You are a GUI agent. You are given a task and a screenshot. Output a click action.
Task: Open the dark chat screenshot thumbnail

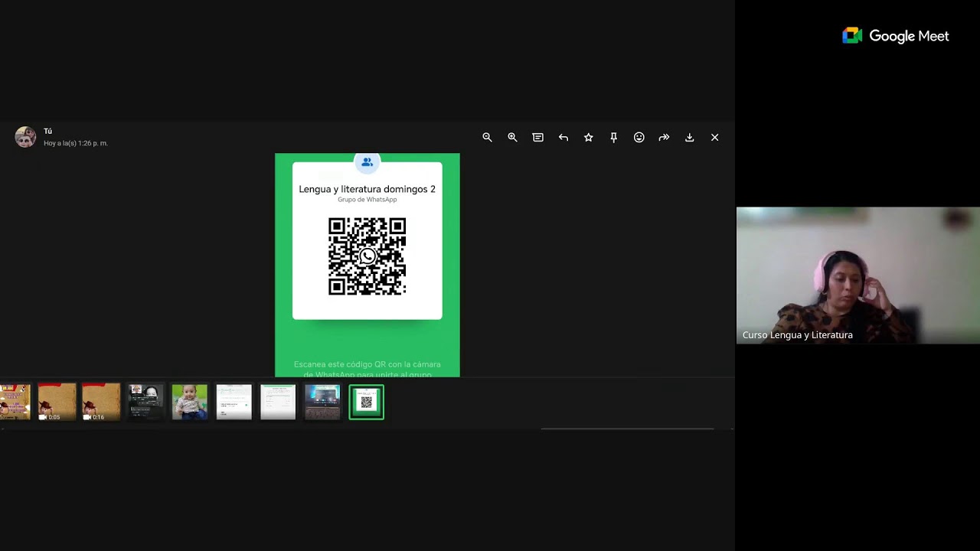tap(145, 402)
